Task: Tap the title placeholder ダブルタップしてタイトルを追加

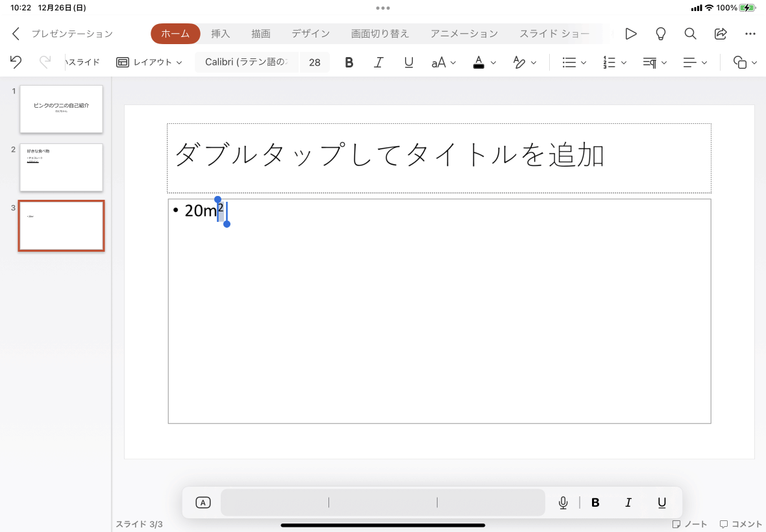Action: click(x=439, y=158)
